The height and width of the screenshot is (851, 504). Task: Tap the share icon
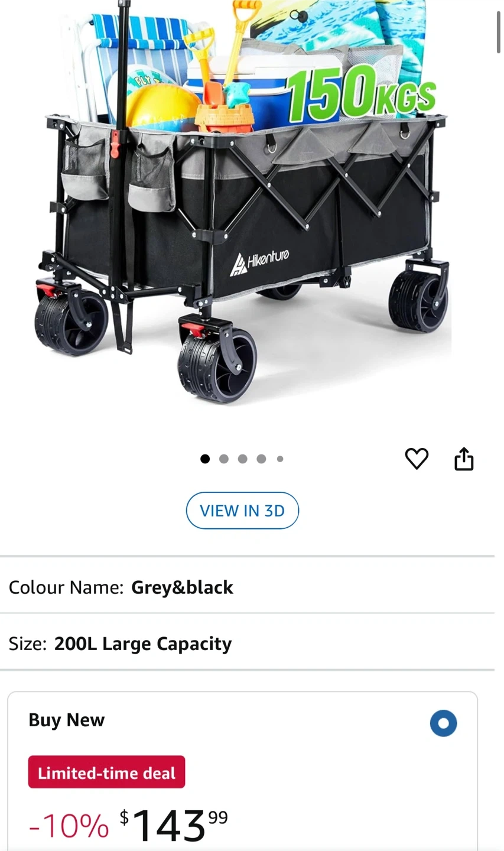(464, 459)
